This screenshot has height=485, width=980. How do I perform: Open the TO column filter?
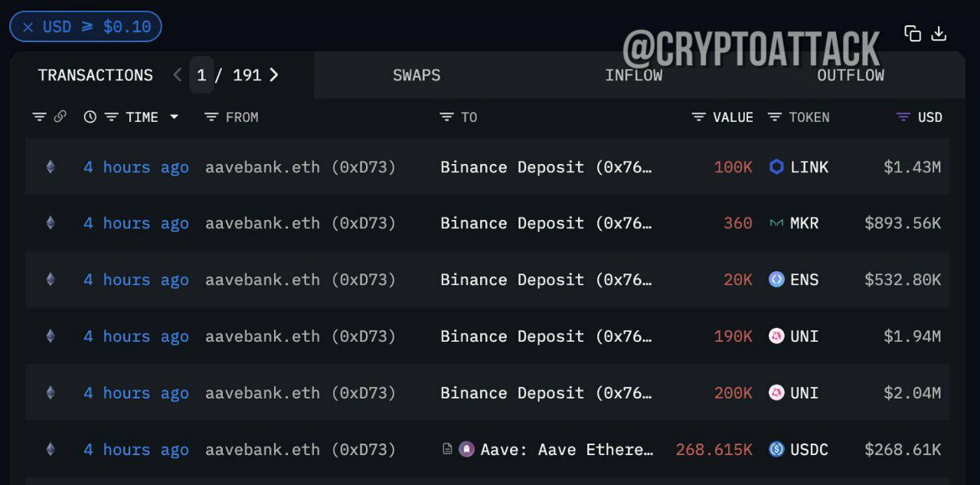447,116
